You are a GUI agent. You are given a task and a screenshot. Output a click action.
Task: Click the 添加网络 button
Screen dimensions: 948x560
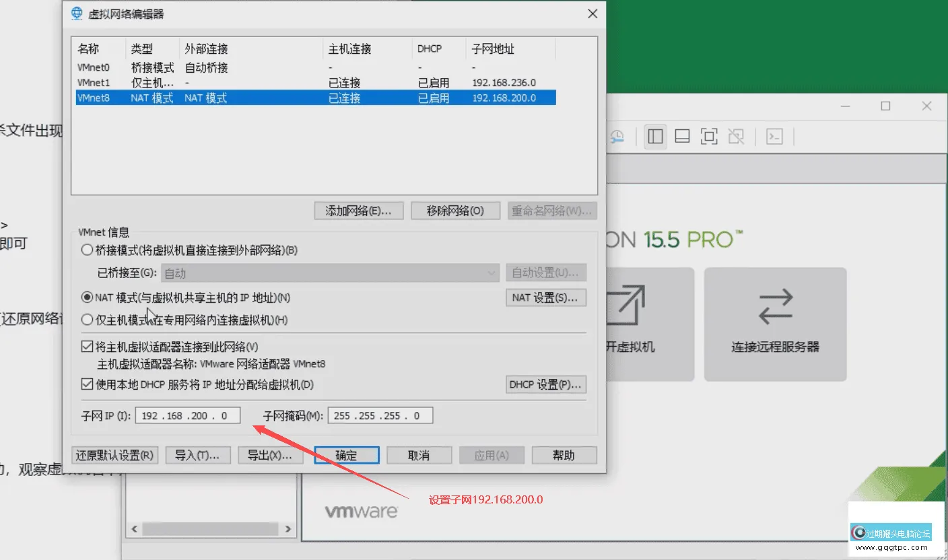tap(358, 210)
